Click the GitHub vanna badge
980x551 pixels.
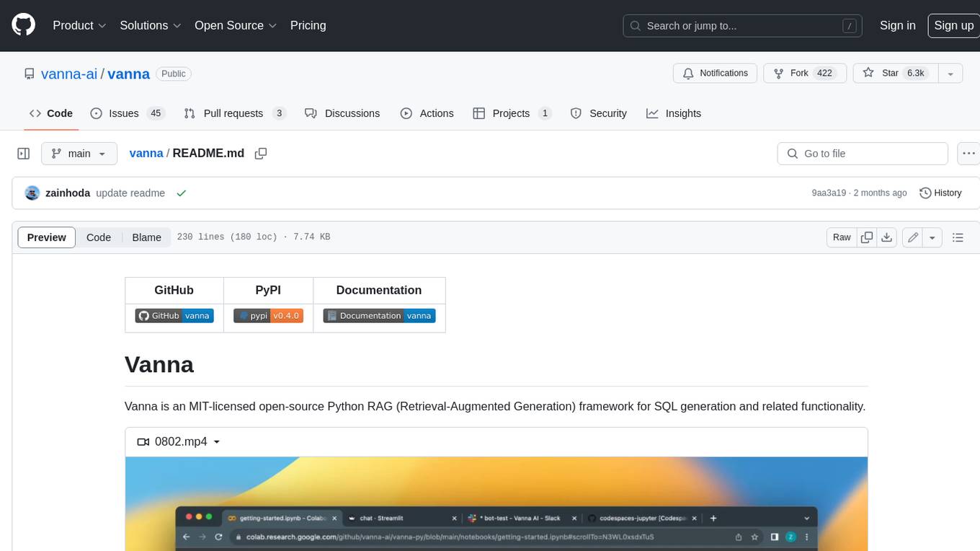[174, 316]
